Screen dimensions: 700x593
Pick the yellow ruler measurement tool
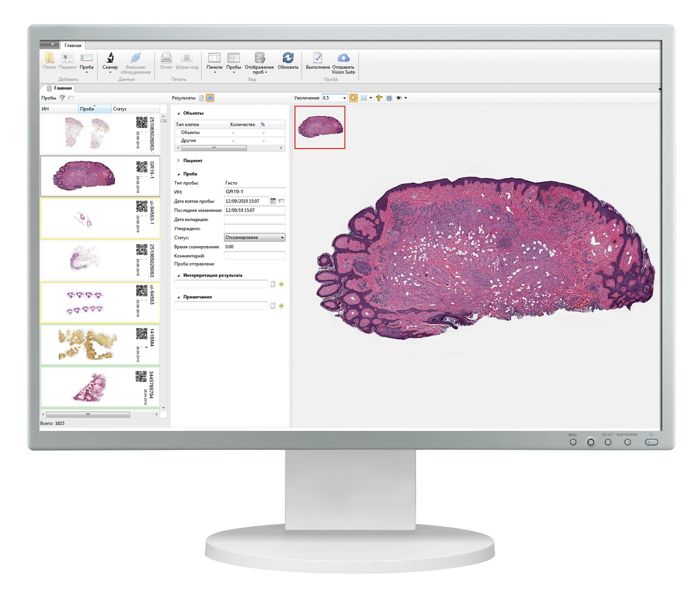(x=379, y=98)
